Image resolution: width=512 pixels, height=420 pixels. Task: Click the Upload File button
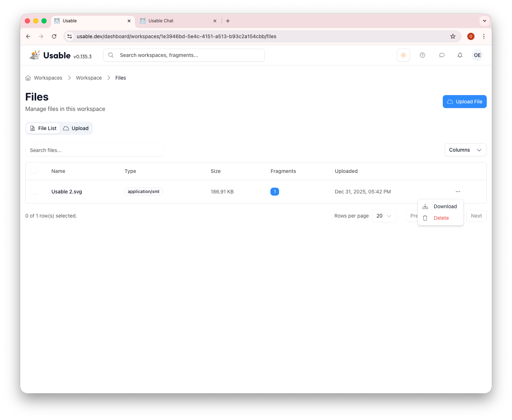[x=464, y=101]
